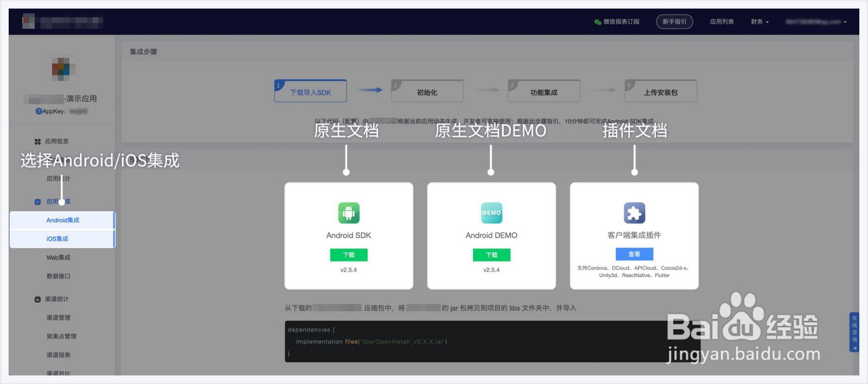Go to step 3 功能集成
This screenshot has width=868, height=384.
coord(544,91)
